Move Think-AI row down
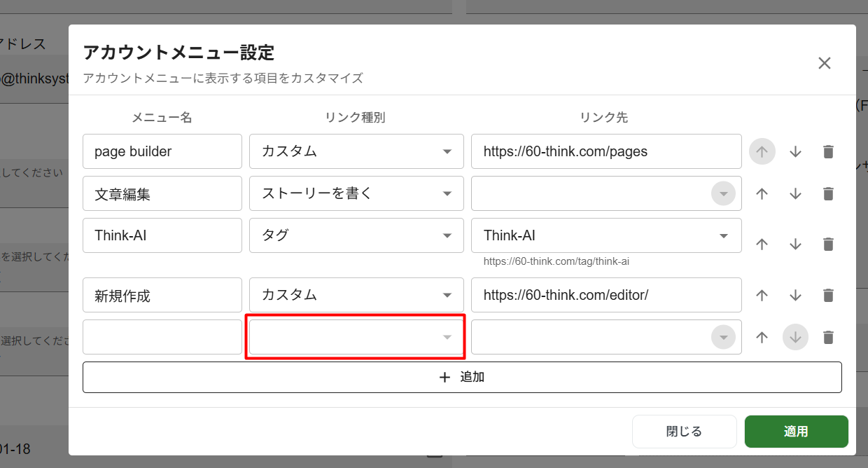 [x=795, y=244]
